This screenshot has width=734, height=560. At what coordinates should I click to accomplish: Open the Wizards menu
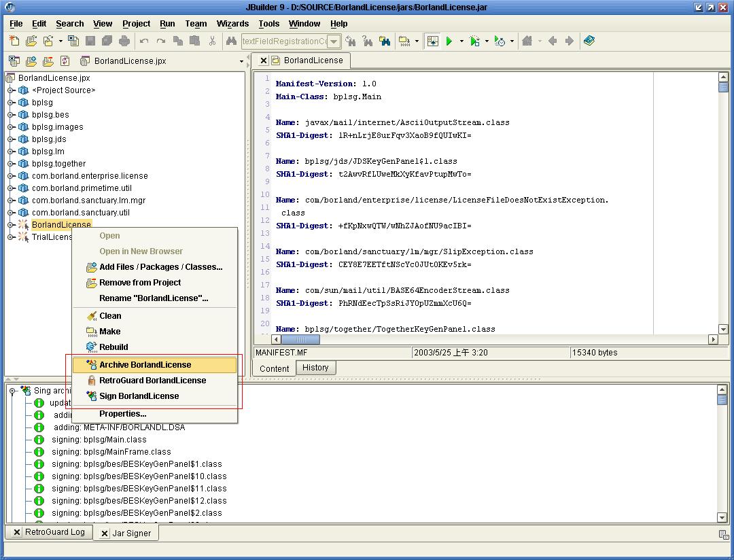(x=232, y=24)
